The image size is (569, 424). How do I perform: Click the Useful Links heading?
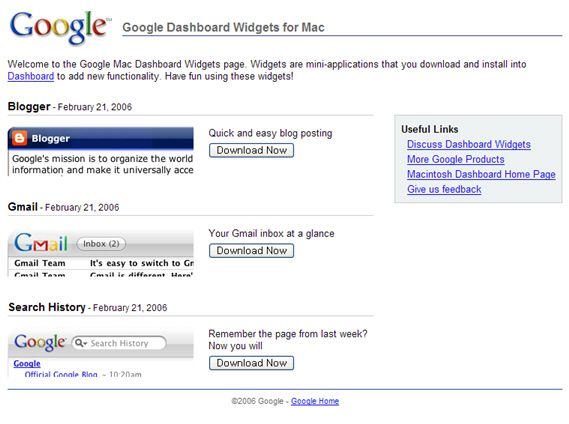coord(430,129)
